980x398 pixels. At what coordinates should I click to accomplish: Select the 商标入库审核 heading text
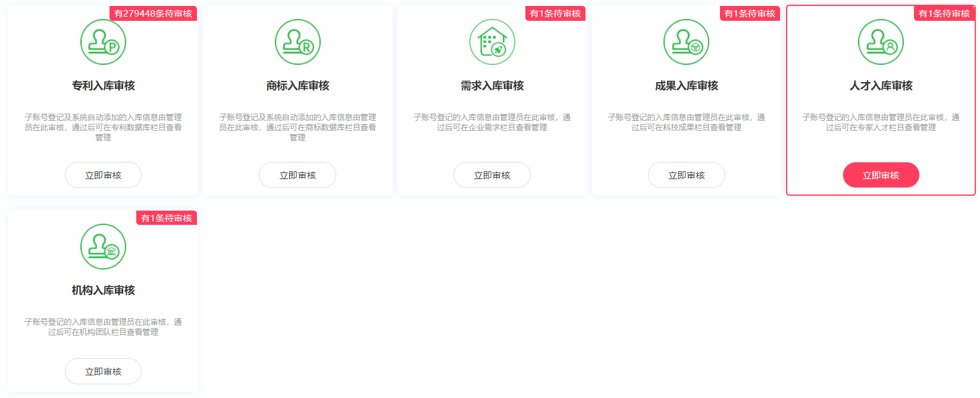[298, 86]
